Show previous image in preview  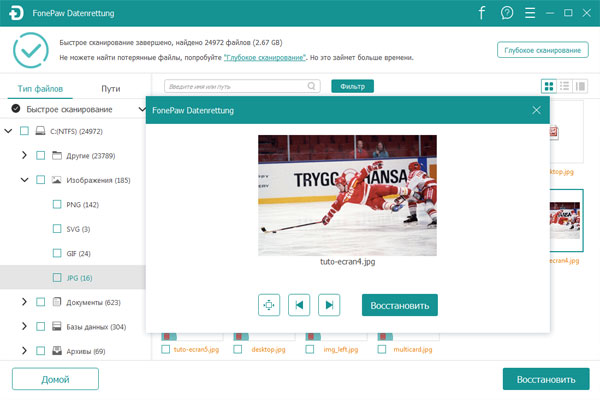click(x=298, y=305)
